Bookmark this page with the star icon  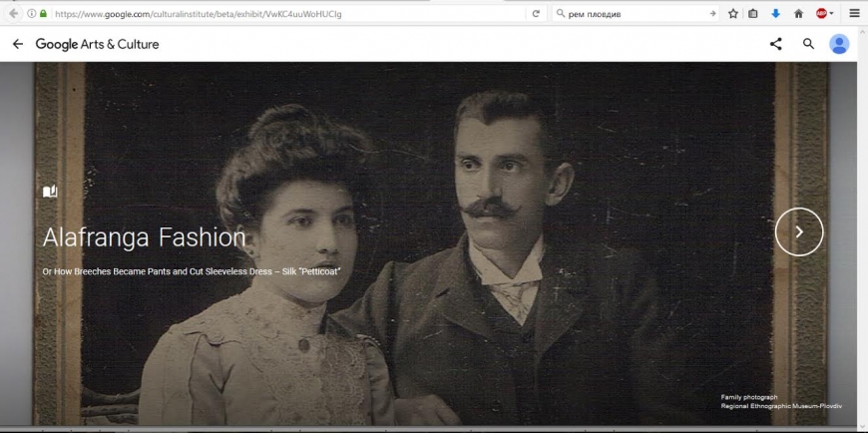click(733, 13)
